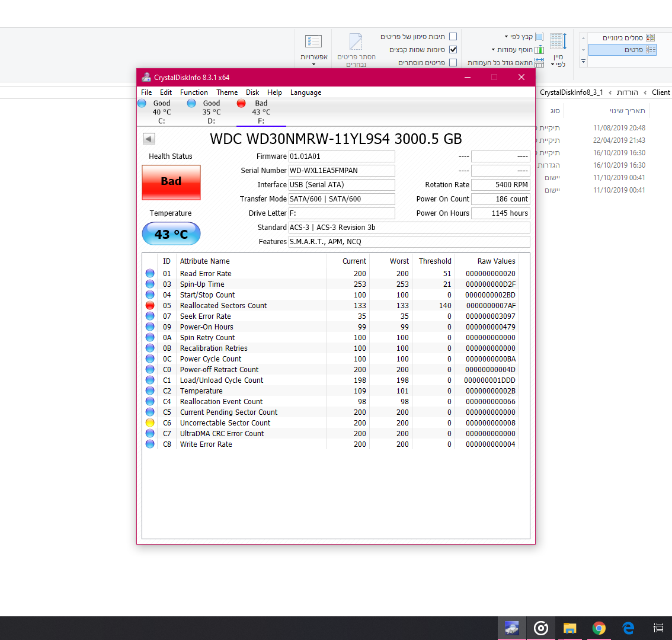Click the status icon for Power Cycle Count
This screenshot has height=640, width=672.
click(x=150, y=359)
